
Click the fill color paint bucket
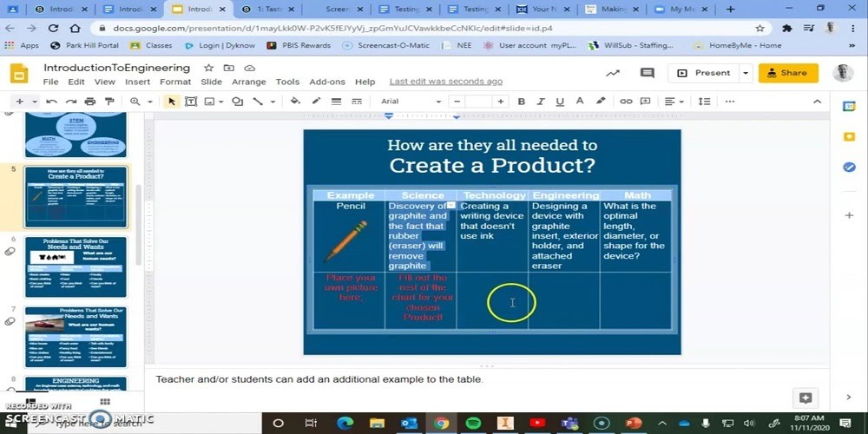click(295, 102)
